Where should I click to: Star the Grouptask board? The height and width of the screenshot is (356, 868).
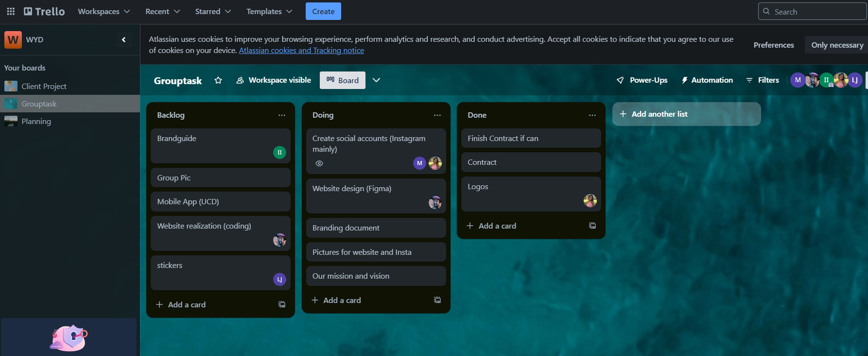(218, 80)
